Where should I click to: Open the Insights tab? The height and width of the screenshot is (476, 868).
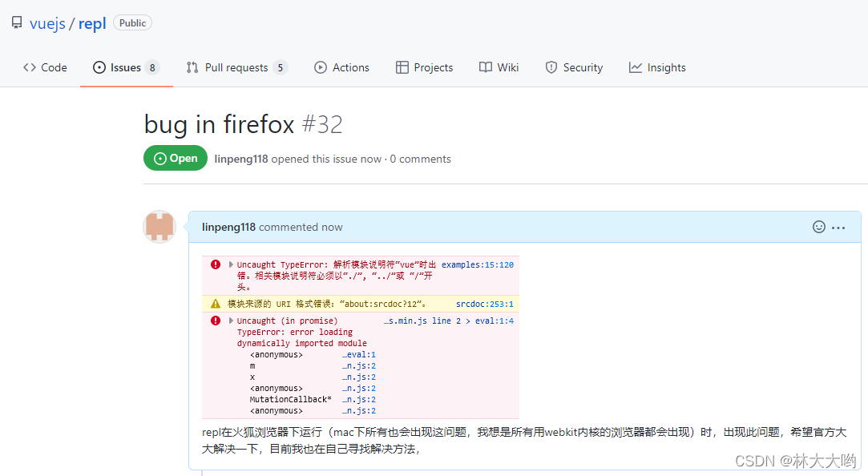(x=657, y=67)
